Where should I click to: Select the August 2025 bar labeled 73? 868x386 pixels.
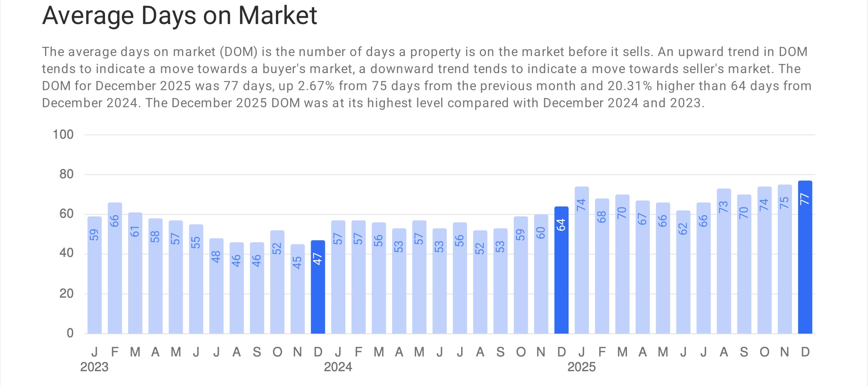[x=723, y=261]
